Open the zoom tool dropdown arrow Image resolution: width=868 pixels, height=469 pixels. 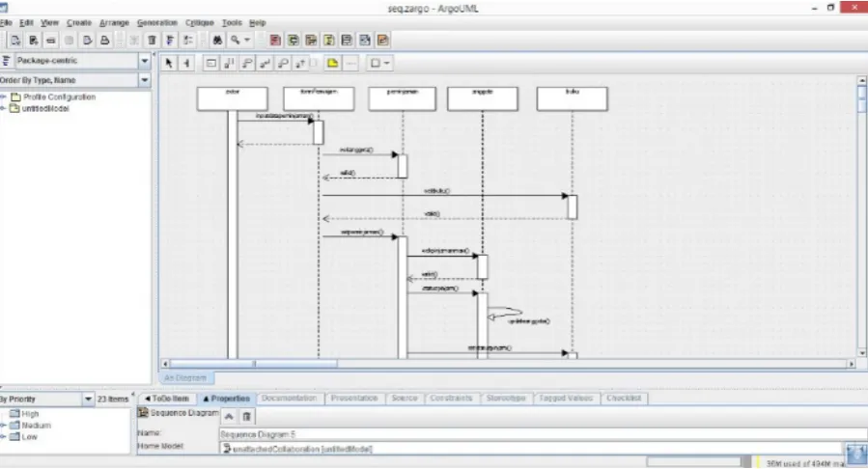click(x=247, y=41)
